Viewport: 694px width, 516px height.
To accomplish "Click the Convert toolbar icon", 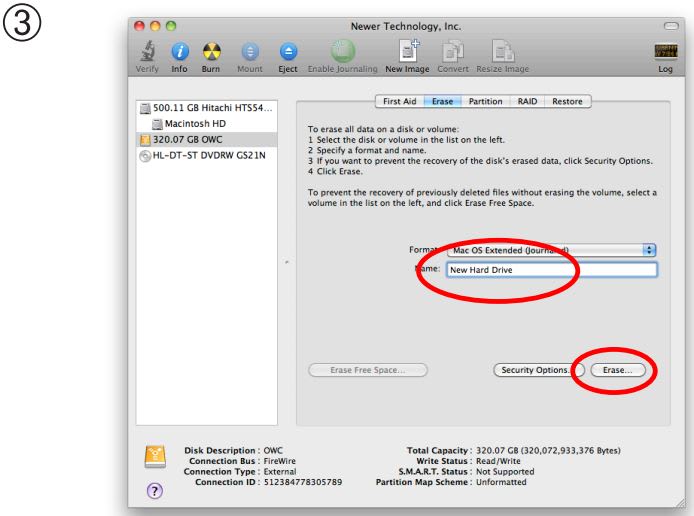I will click(x=453, y=51).
